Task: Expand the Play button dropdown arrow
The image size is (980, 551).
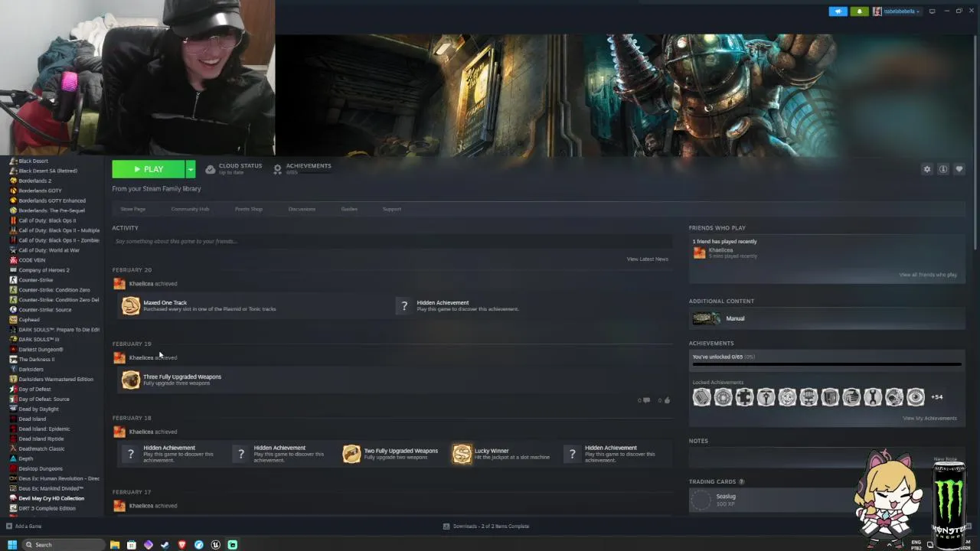Action: 191,169
